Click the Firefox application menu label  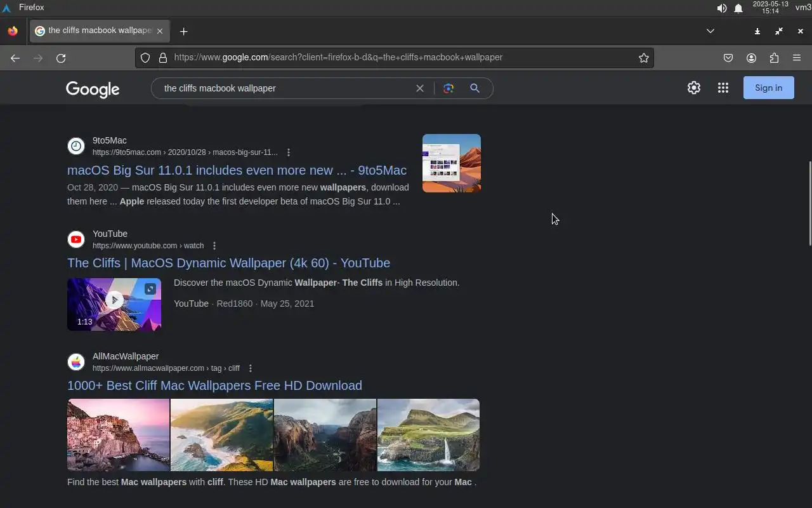pyautogui.click(x=32, y=7)
